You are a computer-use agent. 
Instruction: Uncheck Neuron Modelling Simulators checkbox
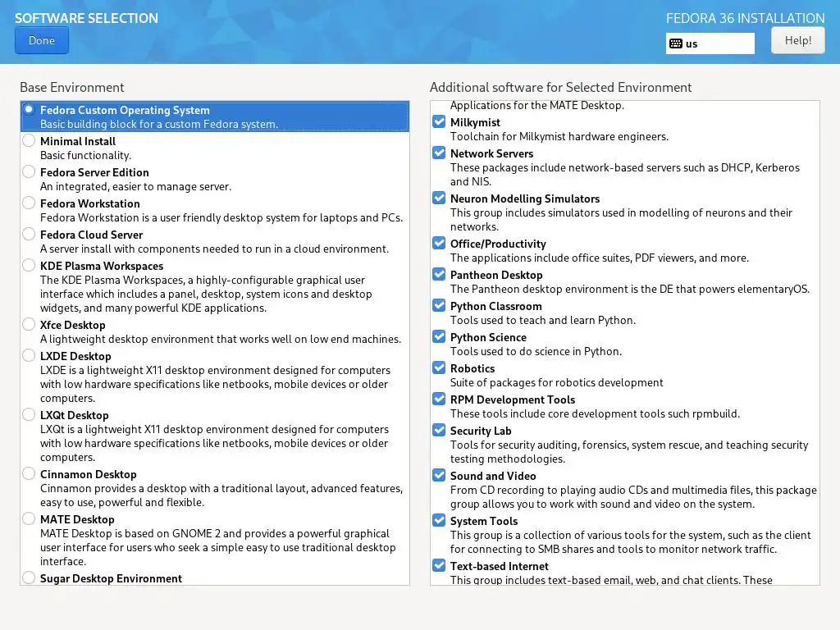pyautogui.click(x=439, y=198)
